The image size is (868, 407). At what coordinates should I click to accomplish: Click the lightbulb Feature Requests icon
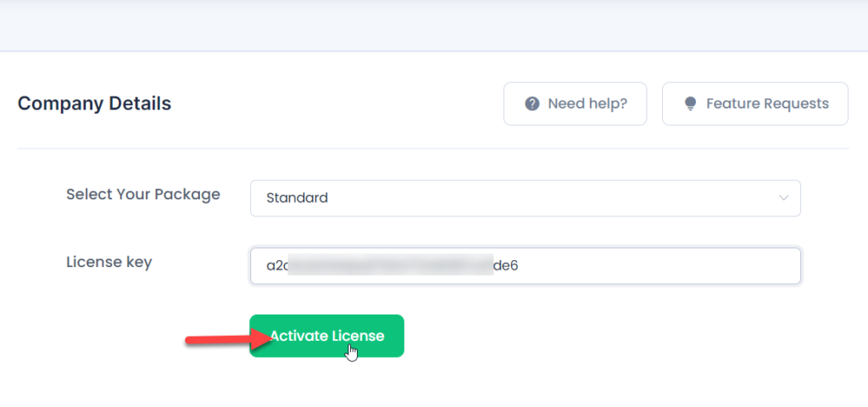pyautogui.click(x=690, y=104)
